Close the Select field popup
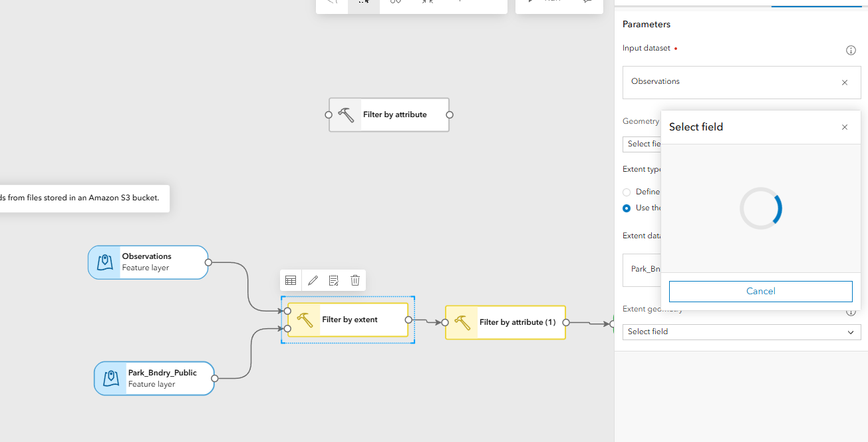This screenshot has height=442, width=868. pyautogui.click(x=845, y=127)
